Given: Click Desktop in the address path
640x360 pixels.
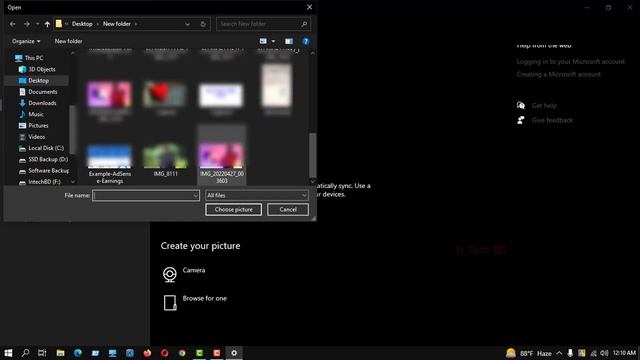Looking at the screenshot, I should 82,24.
